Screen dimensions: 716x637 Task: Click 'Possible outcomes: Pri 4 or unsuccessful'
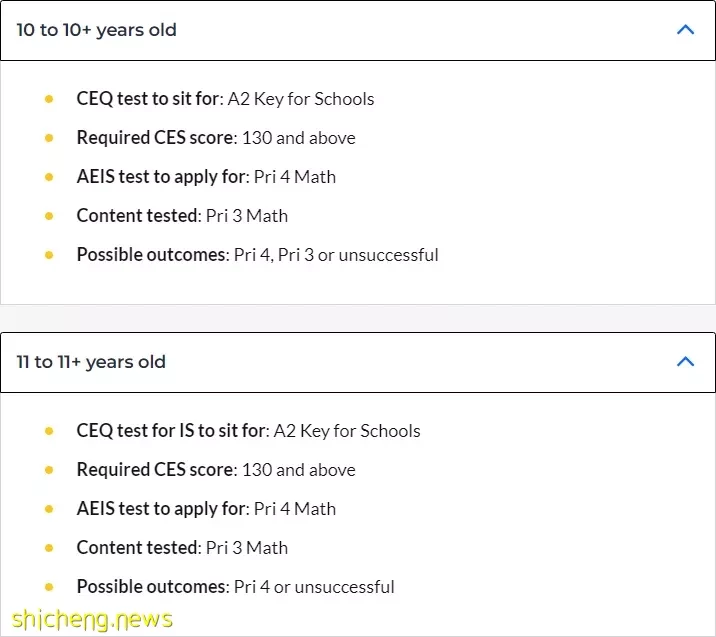tap(236, 587)
